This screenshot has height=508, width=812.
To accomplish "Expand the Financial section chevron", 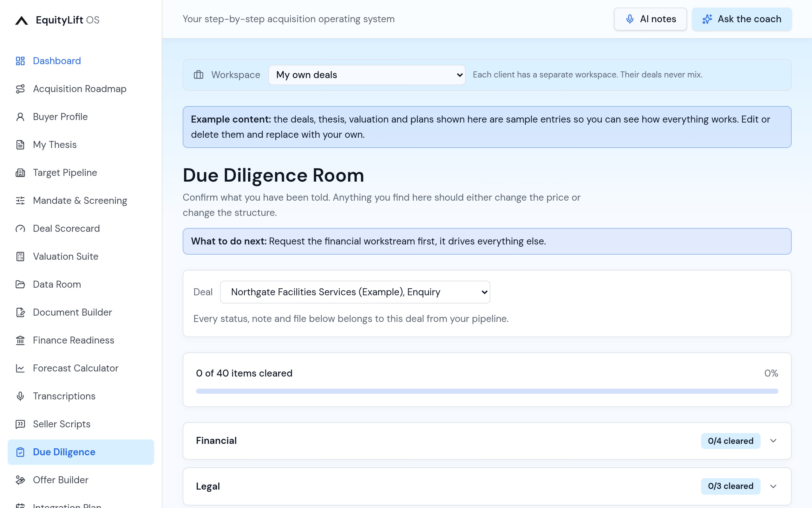I will tap(773, 441).
